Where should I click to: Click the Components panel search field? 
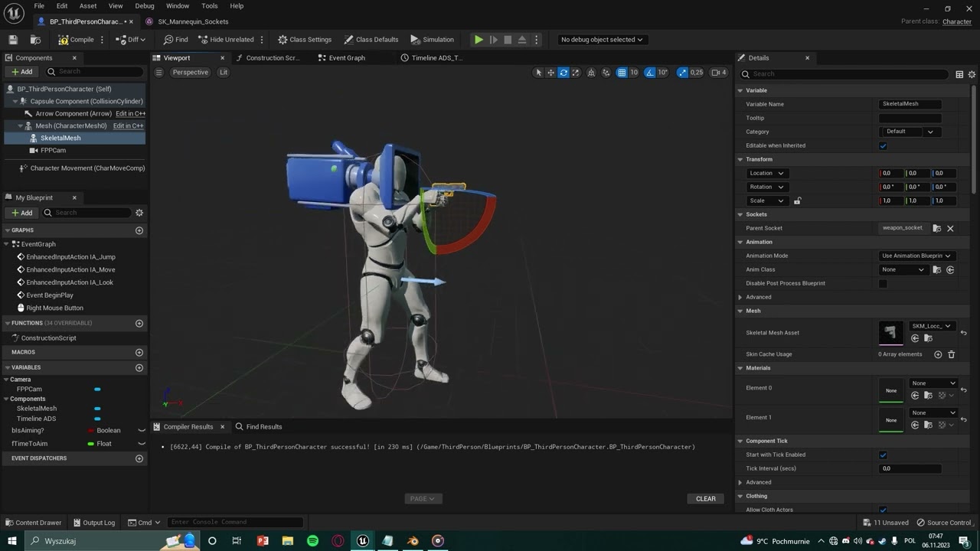[x=94, y=72]
